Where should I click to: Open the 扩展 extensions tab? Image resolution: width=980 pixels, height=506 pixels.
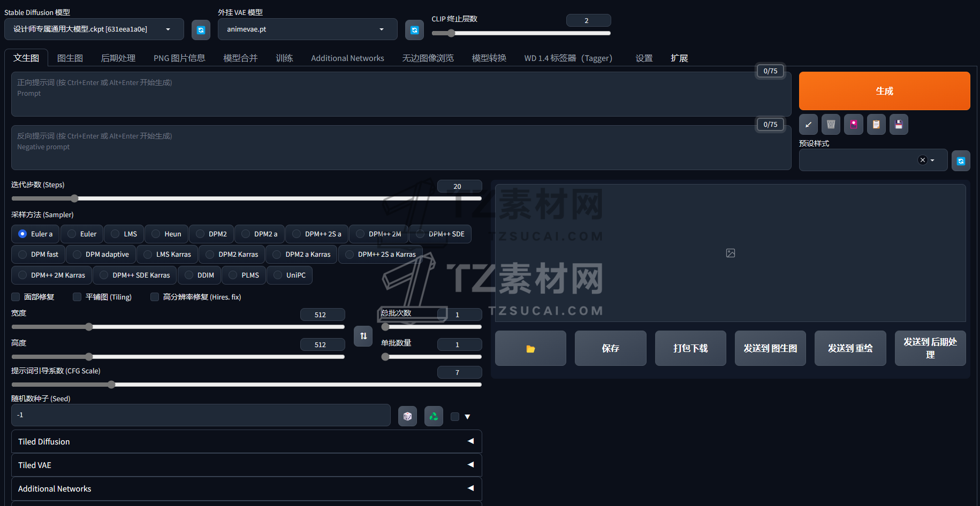[679, 58]
